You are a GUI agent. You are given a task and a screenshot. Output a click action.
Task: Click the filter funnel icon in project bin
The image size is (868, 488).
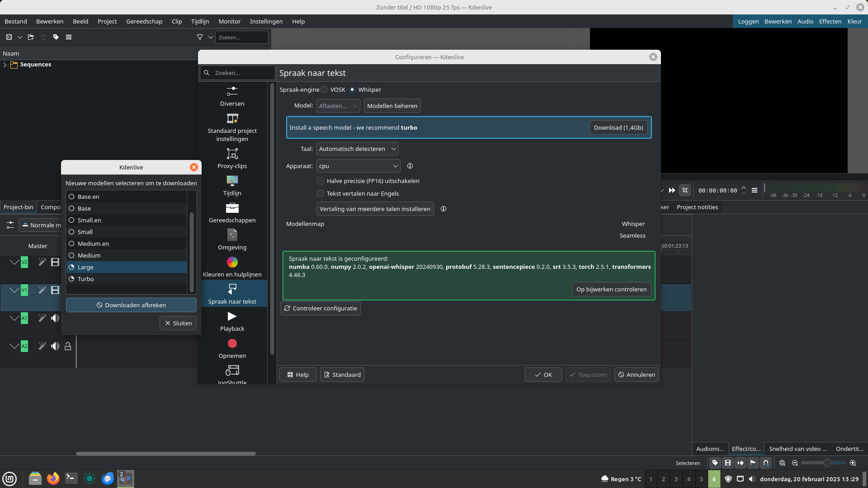tap(200, 37)
